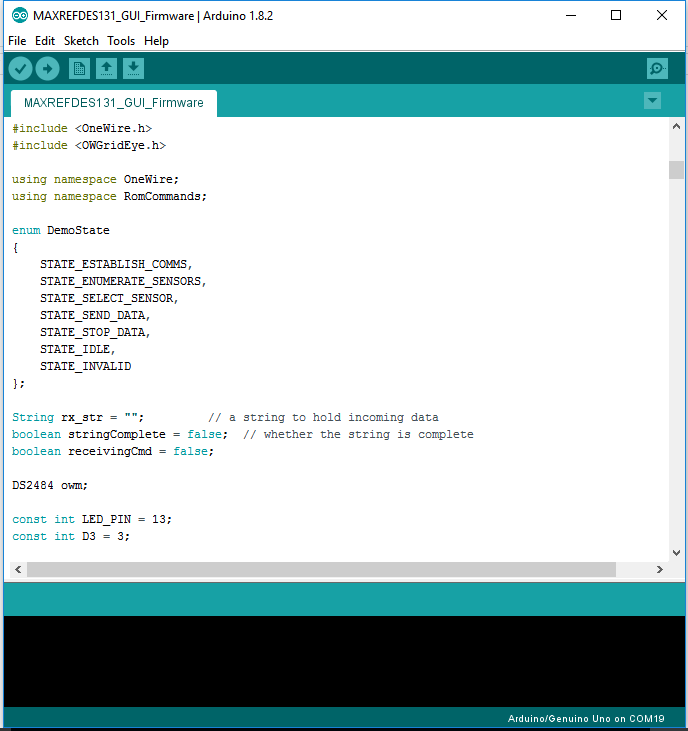Image resolution: width=688 pixels, height=731 pixels.
Task: Create a new sketch with New icon
Action: coord(79,68)
